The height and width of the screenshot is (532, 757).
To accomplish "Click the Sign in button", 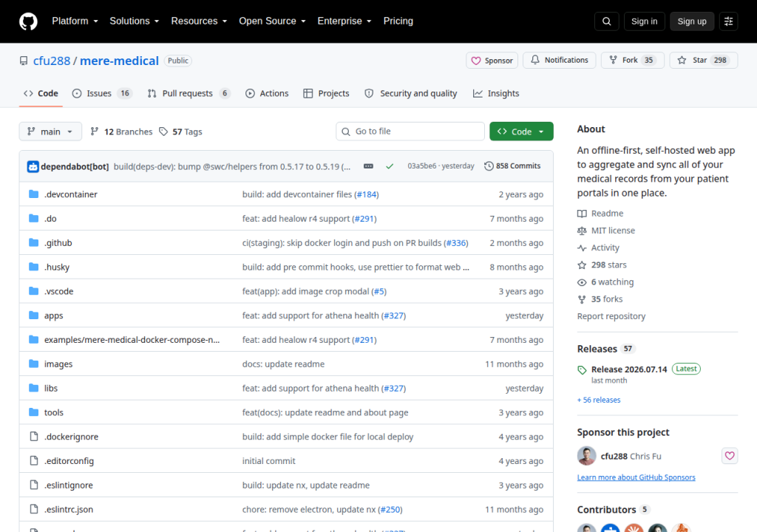I will 644,21.
